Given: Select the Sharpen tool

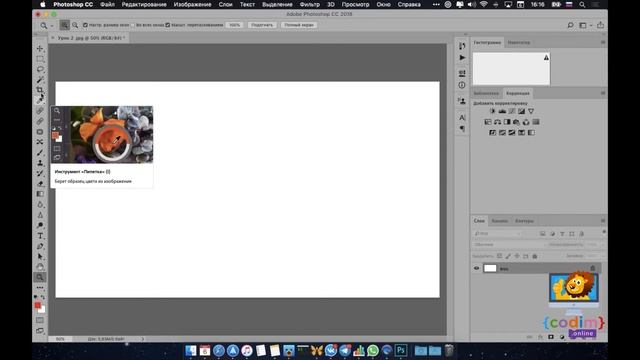Looking at the screenshot, I should coord(40,215).
